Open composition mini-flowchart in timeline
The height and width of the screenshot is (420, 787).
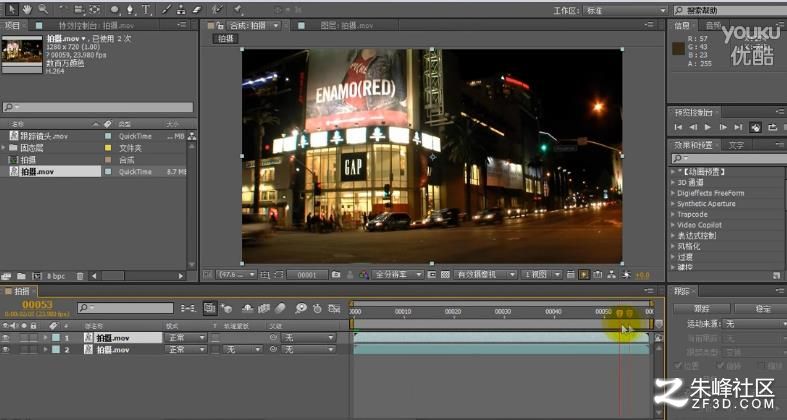pos(188,309)
